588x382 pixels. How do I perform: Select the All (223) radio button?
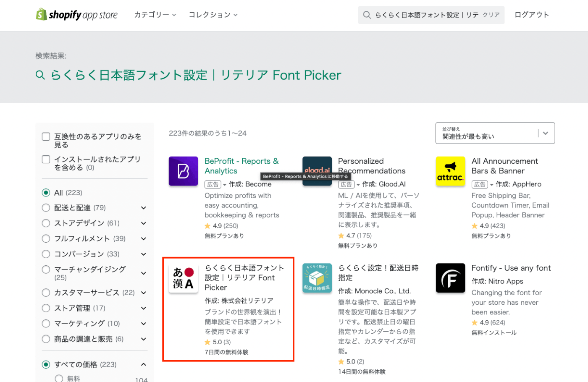[46, 193]
